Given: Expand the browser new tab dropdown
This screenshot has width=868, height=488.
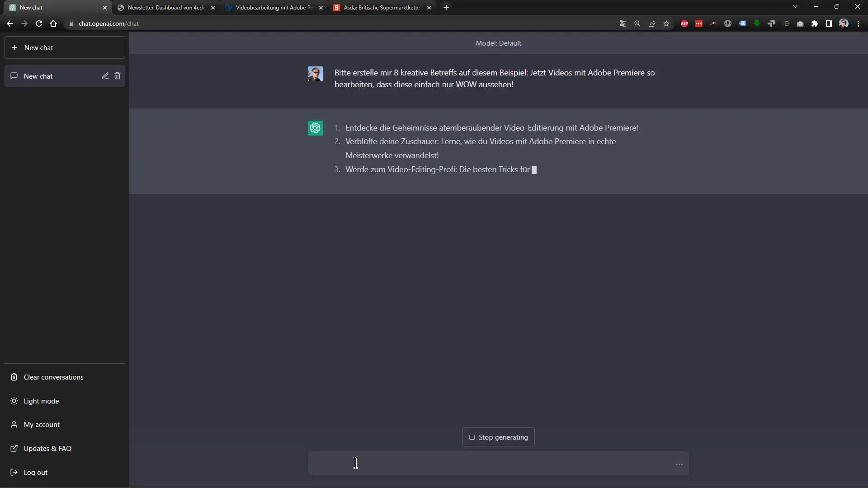Looking at the screenshot, I should click(795, 7).
